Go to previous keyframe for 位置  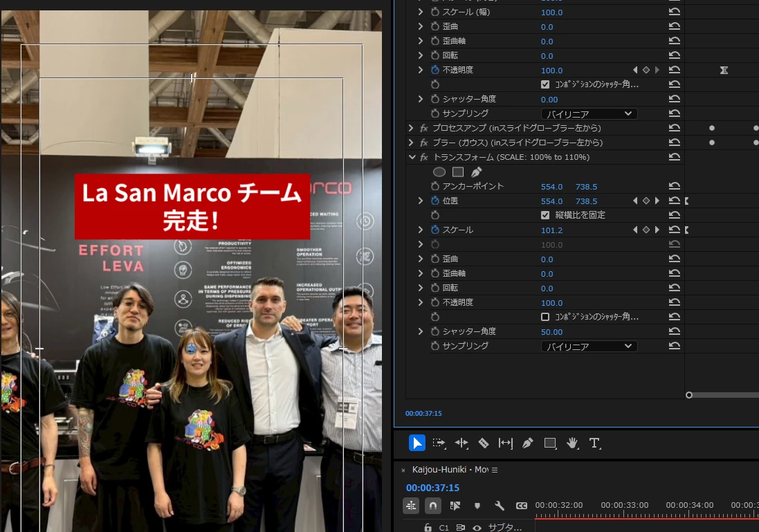tap(635, 201)
